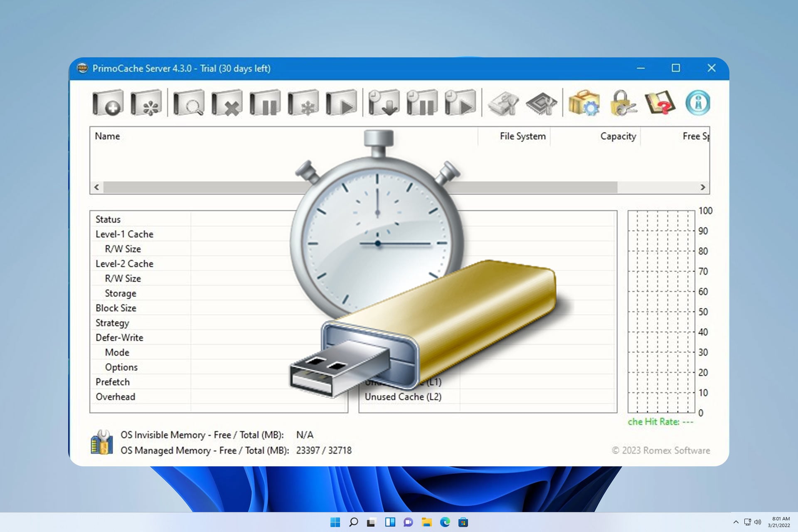Click the delete cache task X icon
Screen dimensions: 798x532
[227, 103]
